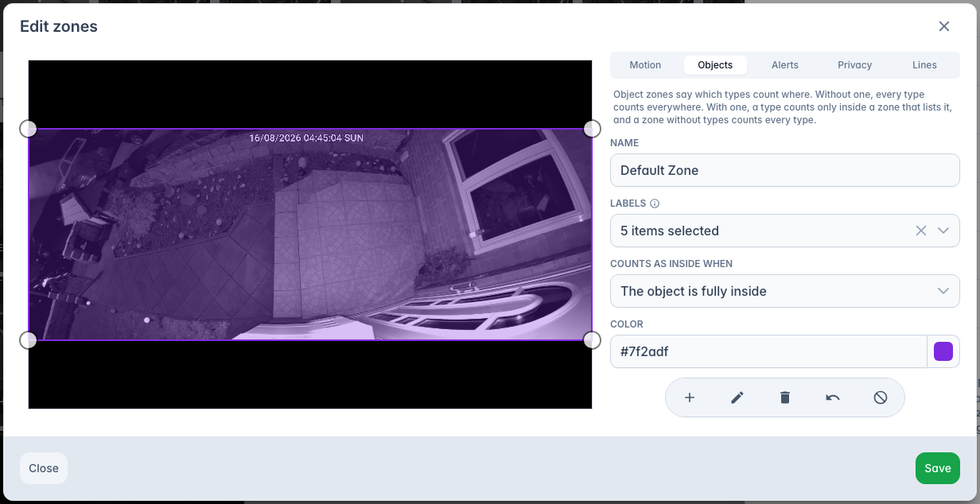Select the zone's bottom-right corner handle
Viewport: 980px width, 504px height.
(x=592, y=340)
